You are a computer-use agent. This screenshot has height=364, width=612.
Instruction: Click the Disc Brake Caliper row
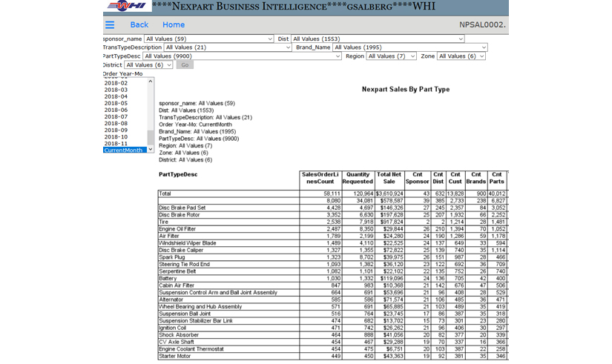(x=332, y=250)
